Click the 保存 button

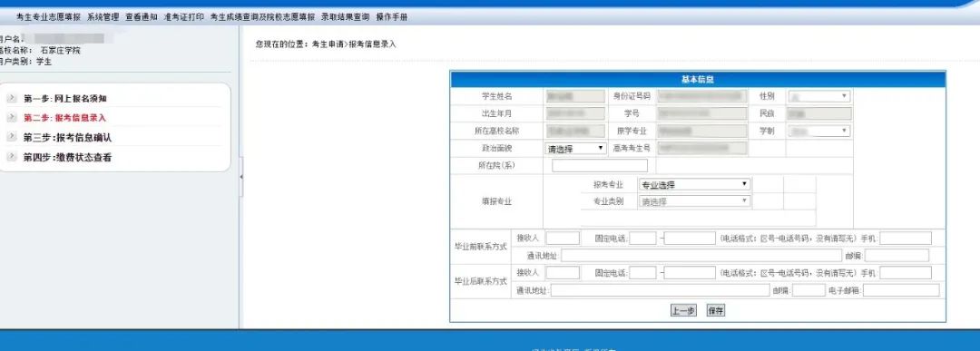[716, 310]
